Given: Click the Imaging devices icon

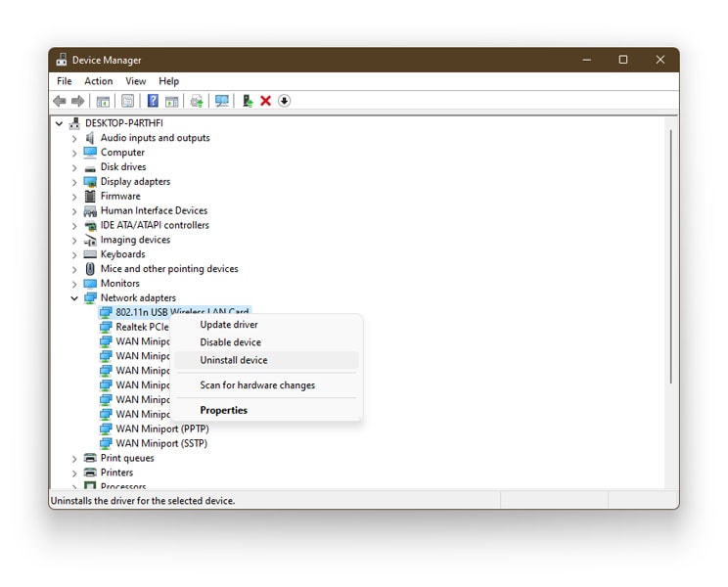Looking at the screenshot, I should pos(90,240).
